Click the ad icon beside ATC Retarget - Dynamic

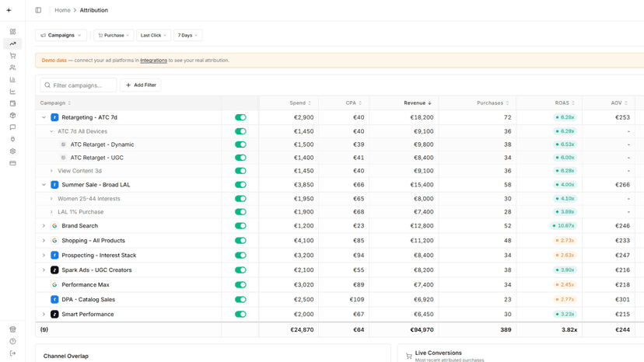coord(63,144)
